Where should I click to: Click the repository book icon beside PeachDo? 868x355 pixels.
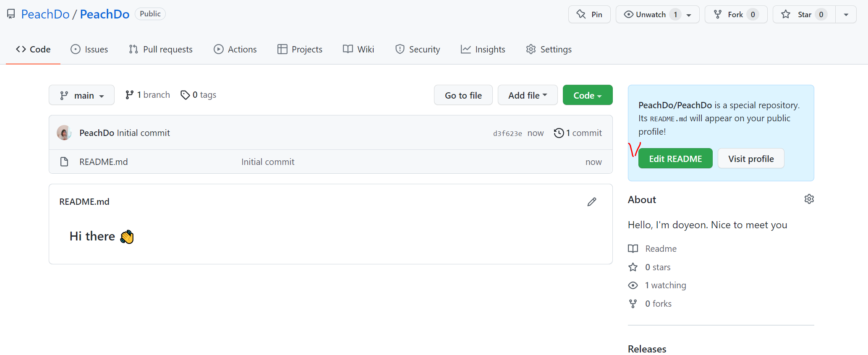coord(11,14)
